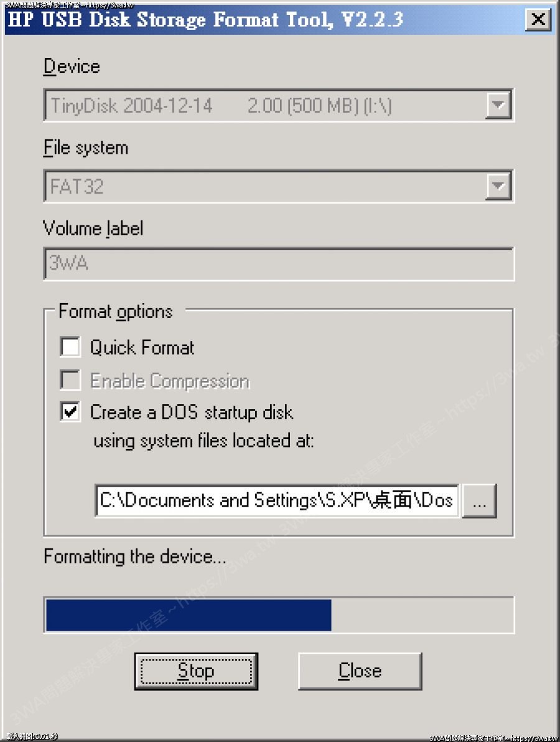Screen dimensions: 560x742
Task: Click the system files path input field
Action: (277, 500)
